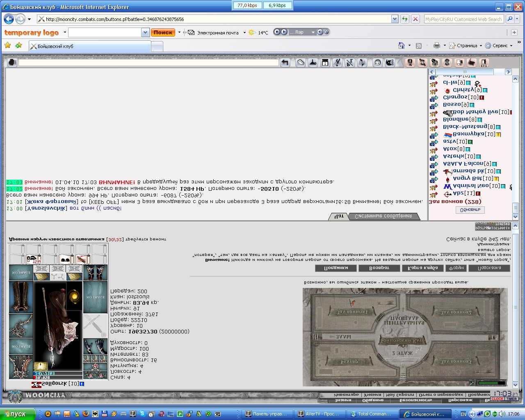Click the fist icon left of chat input
525x420 pixels.
[x=12, y=62]
